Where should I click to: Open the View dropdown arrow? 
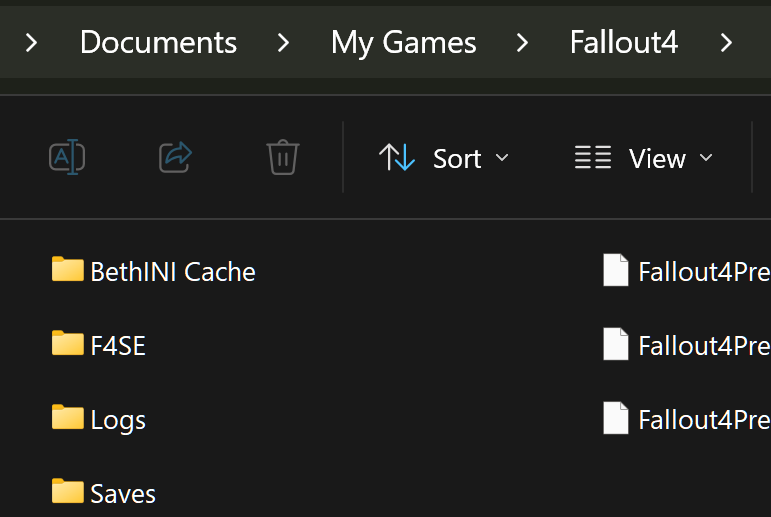point(706,157)
